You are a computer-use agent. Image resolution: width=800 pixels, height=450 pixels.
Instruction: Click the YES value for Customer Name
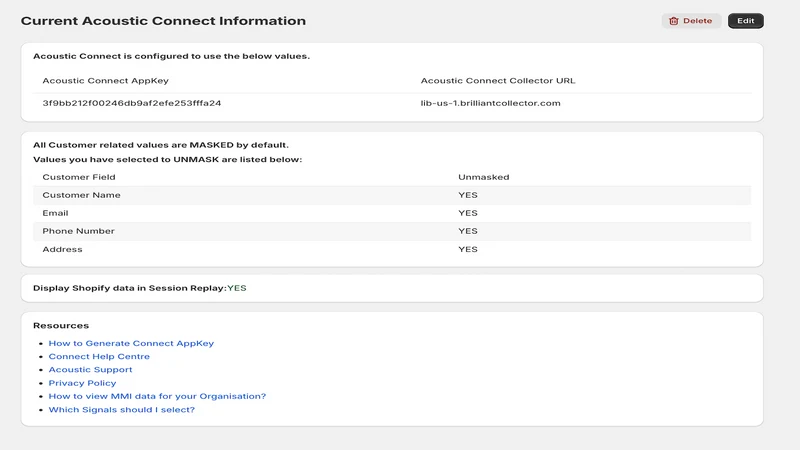coord(468,195)
